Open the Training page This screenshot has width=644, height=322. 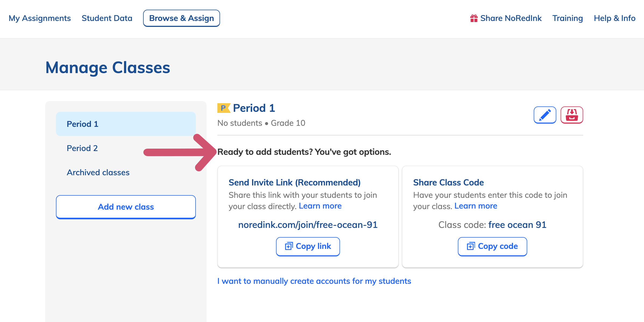pyautogui.click(x=568, y=18)
